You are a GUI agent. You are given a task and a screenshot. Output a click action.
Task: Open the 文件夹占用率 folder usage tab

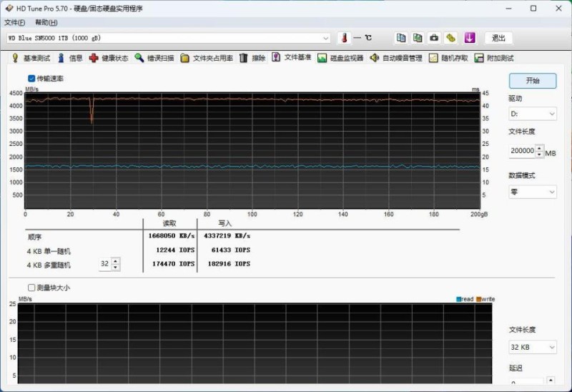pos(207,58)
